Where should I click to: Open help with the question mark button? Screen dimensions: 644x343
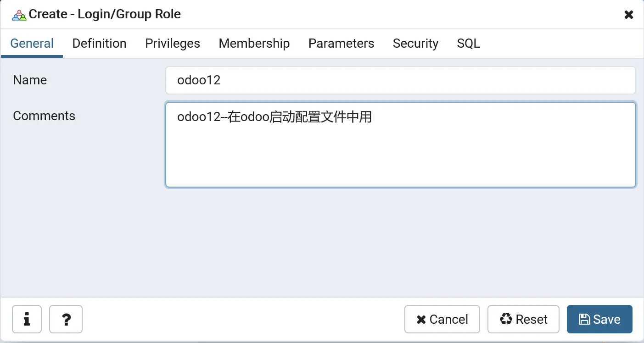tap(66, 319)
